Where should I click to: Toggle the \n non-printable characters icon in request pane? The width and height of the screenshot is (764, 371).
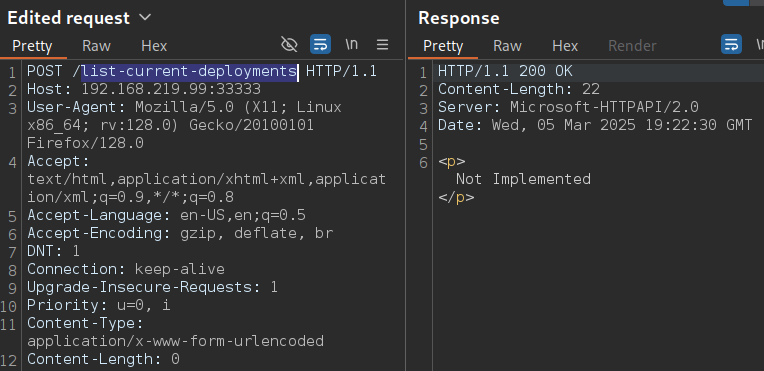[351, 44]
